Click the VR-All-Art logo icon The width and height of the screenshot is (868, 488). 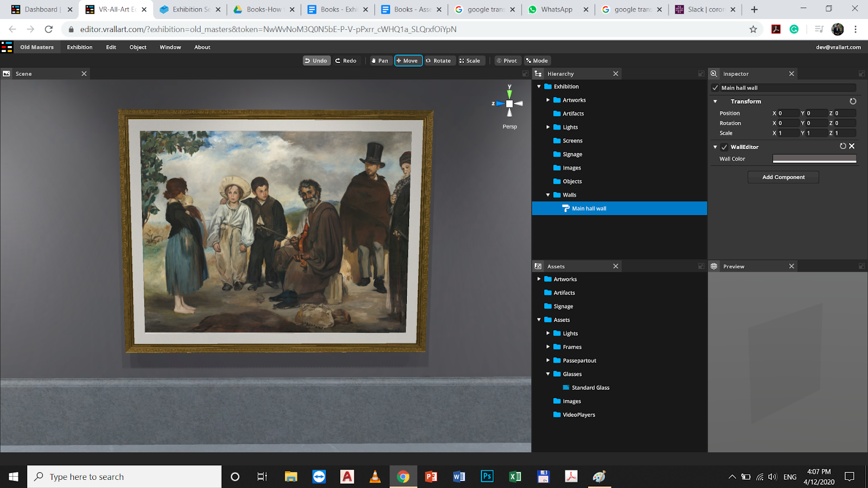click(x=7, y=47)
